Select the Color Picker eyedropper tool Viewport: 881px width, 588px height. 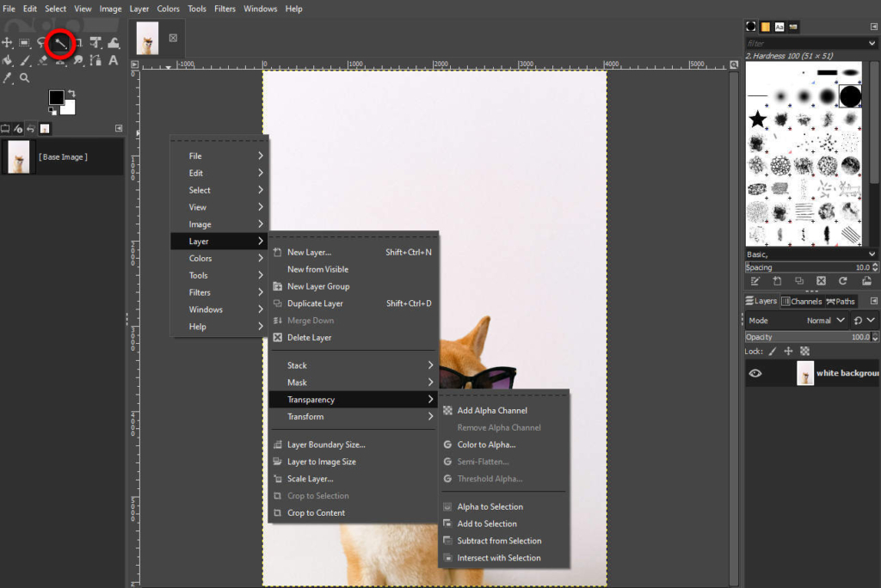(7, 78)
